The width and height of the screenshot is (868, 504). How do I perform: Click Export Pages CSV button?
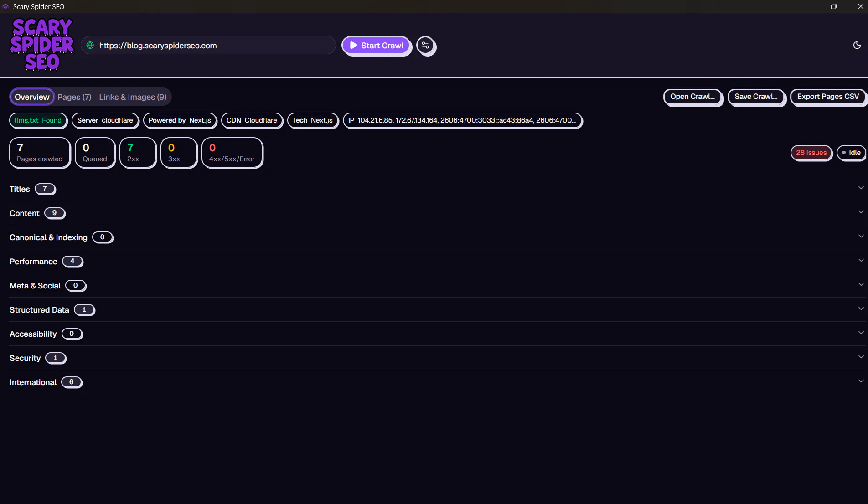point(828,97)
